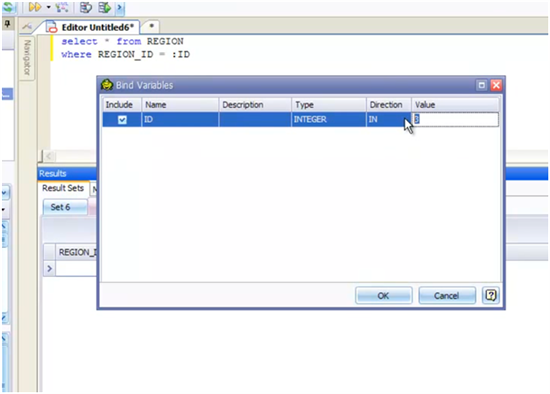The height and width of the screenshot is (394, 550).
Task: Click the document icon with green play arrow
Action: [105, 7]
